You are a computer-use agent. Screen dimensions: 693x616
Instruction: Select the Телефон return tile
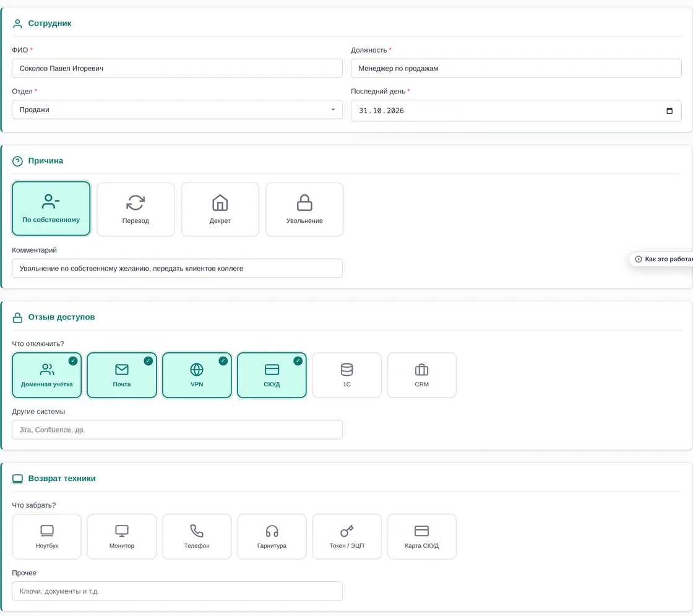197,536
